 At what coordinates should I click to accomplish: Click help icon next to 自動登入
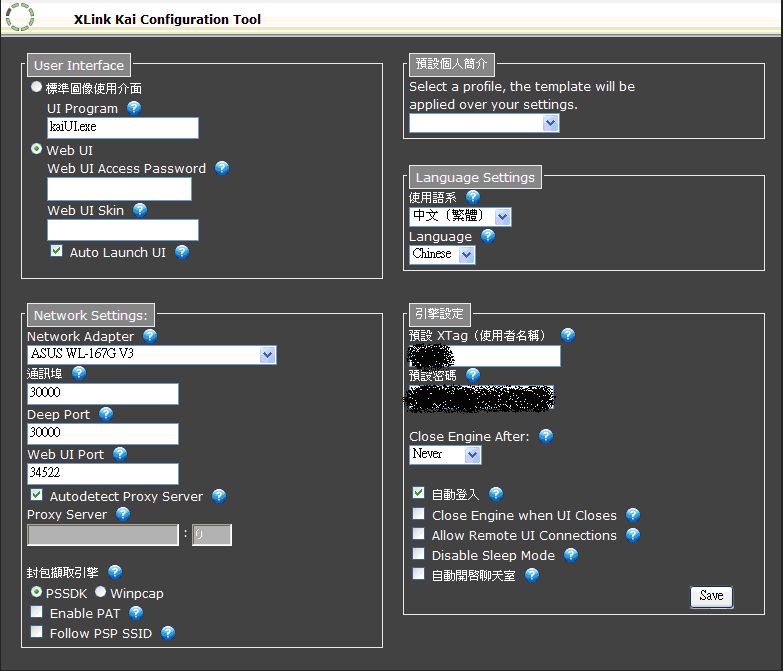(x=495, y=494)
